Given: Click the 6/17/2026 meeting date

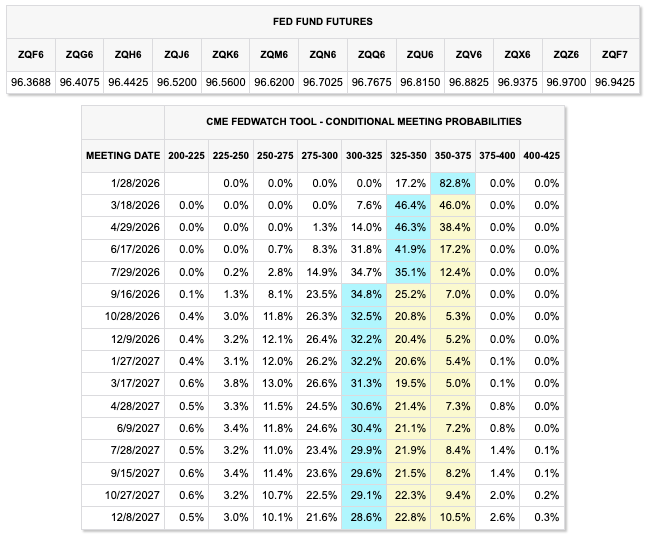Looking at the screenshot, I should (x=135, y=250).
